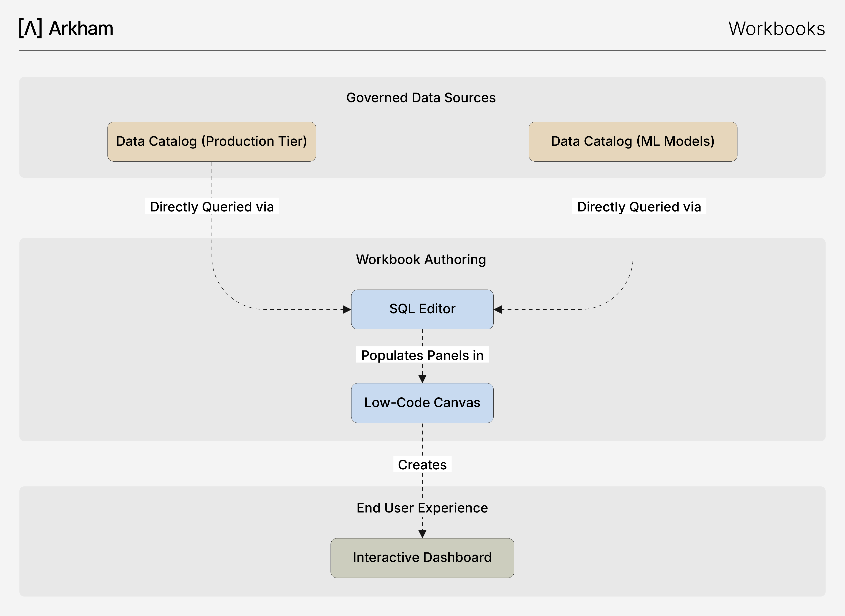Click the Interactive Dashboard node

coord(422,558)
